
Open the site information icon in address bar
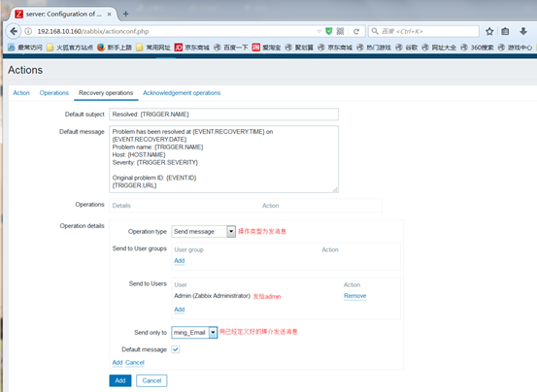coord(29,31)
